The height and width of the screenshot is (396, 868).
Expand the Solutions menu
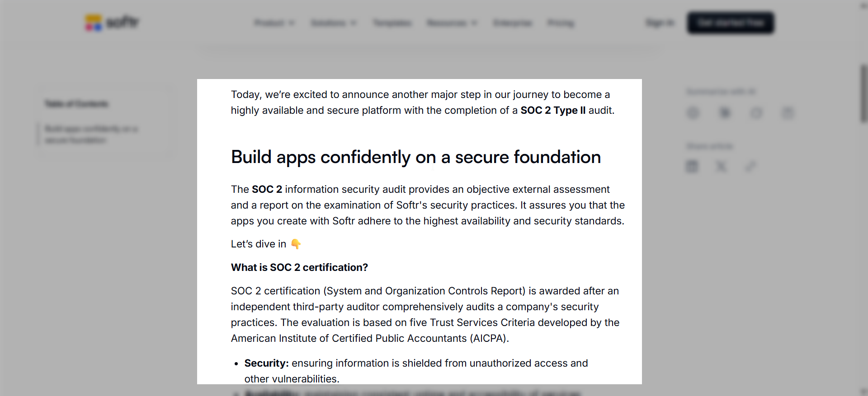[x=334, y=23]
